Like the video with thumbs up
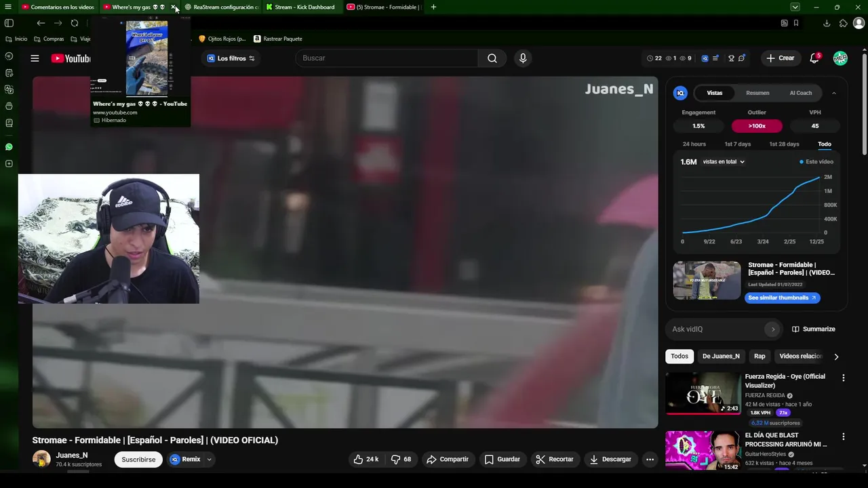Image resolution: width=868 pixels, height=488 pixels. (x=366, y=460)
